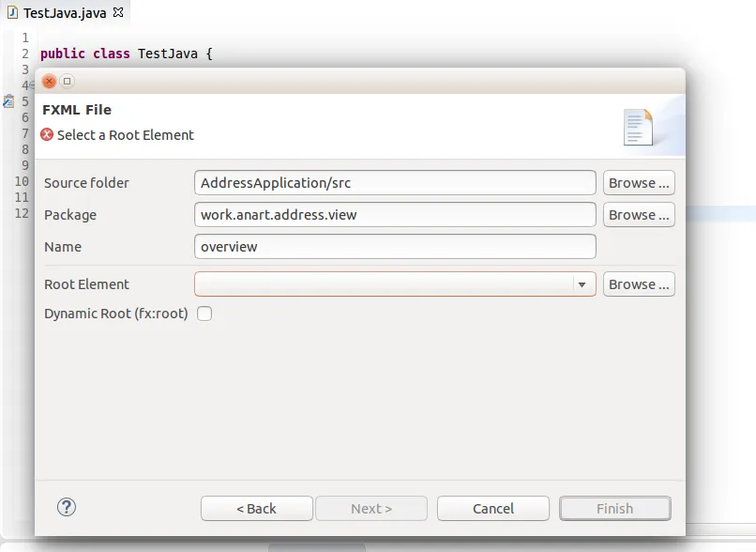756x552 pixels.
Task: Browse for the Root Element
Action: click(x=639, y=284)
